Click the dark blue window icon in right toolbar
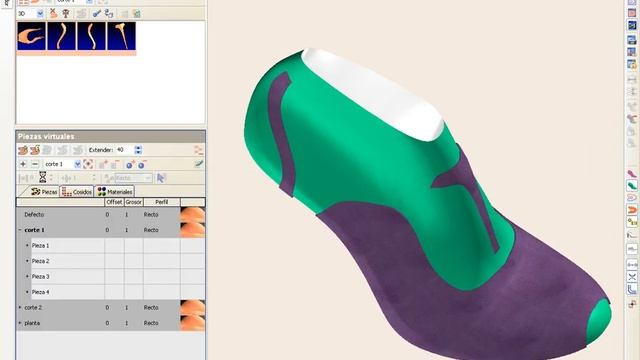This screenshot has width=640, height=360. (x=631, y=26)
